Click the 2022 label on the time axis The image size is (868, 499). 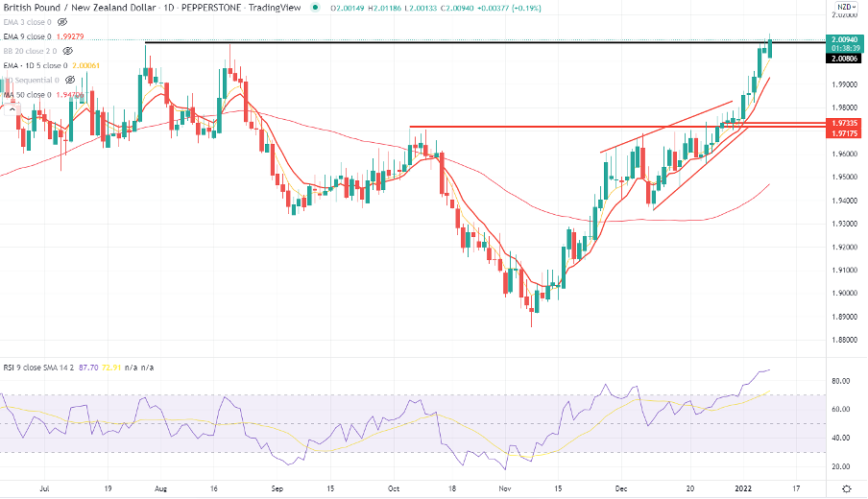coord(743,488)
